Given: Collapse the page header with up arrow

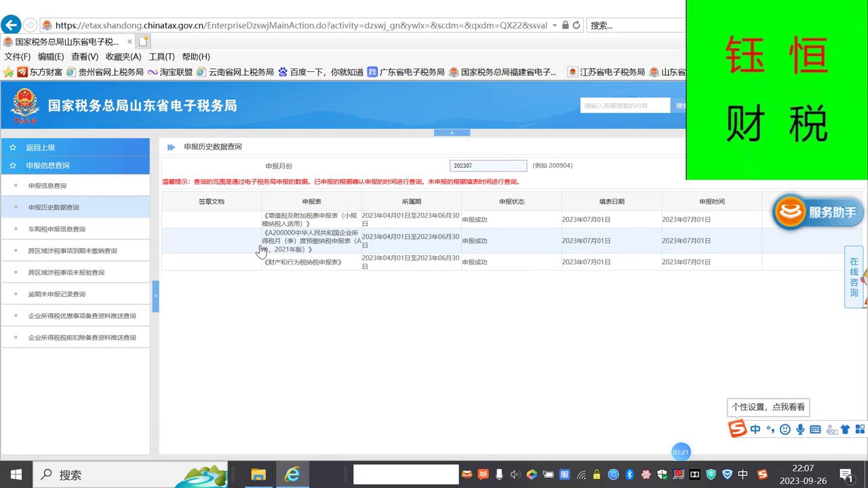Looking at the screenshot, I should (x=452, y=132).
